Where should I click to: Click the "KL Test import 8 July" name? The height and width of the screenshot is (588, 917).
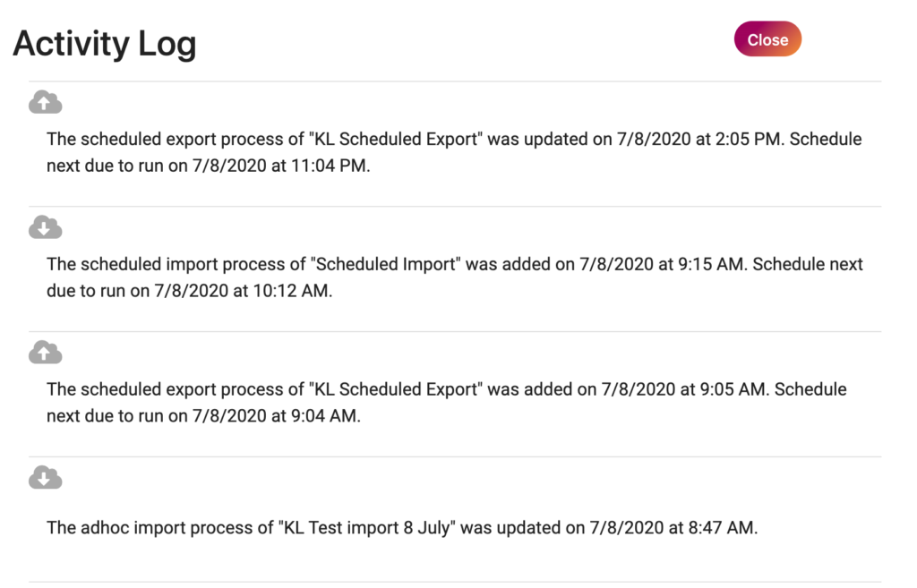(x=366, y=527)
